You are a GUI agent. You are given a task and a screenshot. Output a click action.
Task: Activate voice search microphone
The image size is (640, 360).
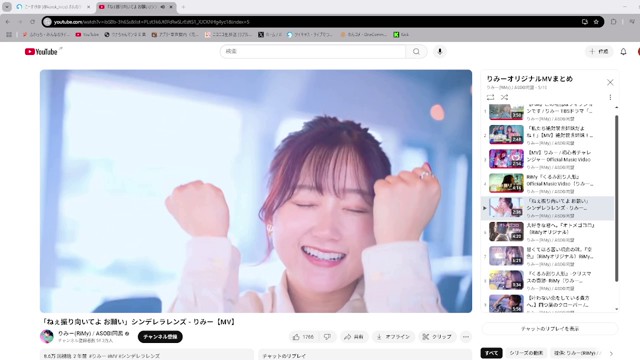click(x=440, y=51)
